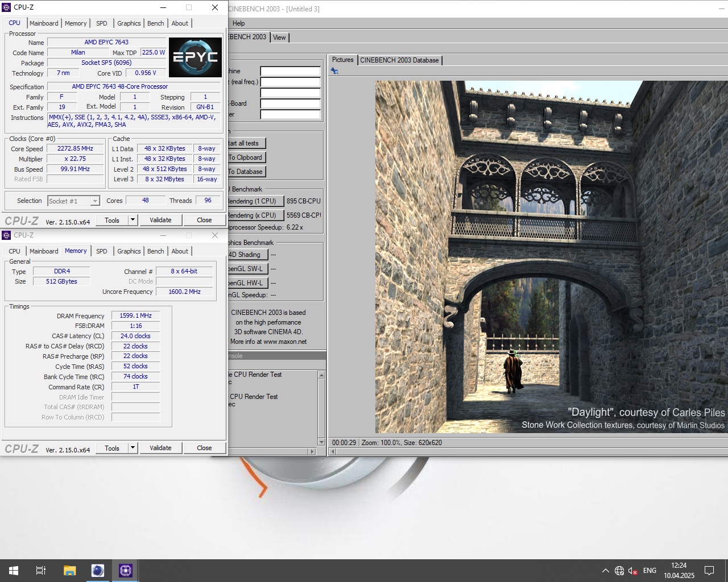Viewport: 728px width, 582px height.
Task: Open Graphics tab in top CPU-Z window
Action: pos(129,23)
